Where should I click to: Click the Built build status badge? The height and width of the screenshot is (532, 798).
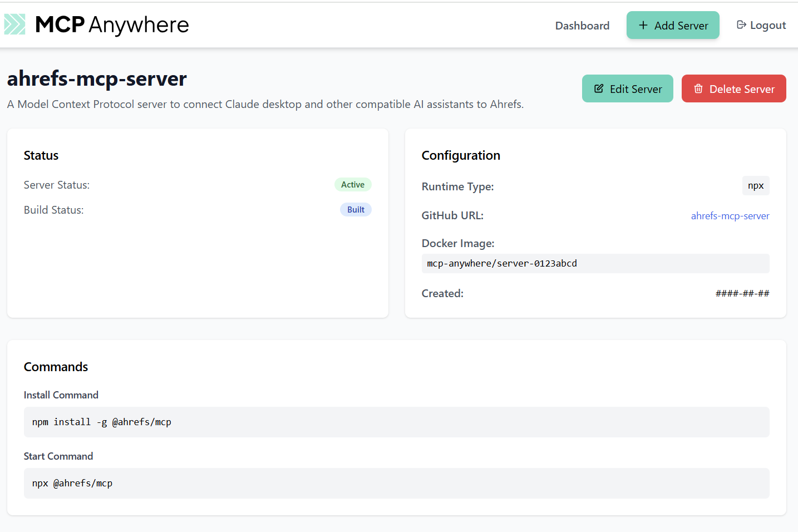pos(356,210)
